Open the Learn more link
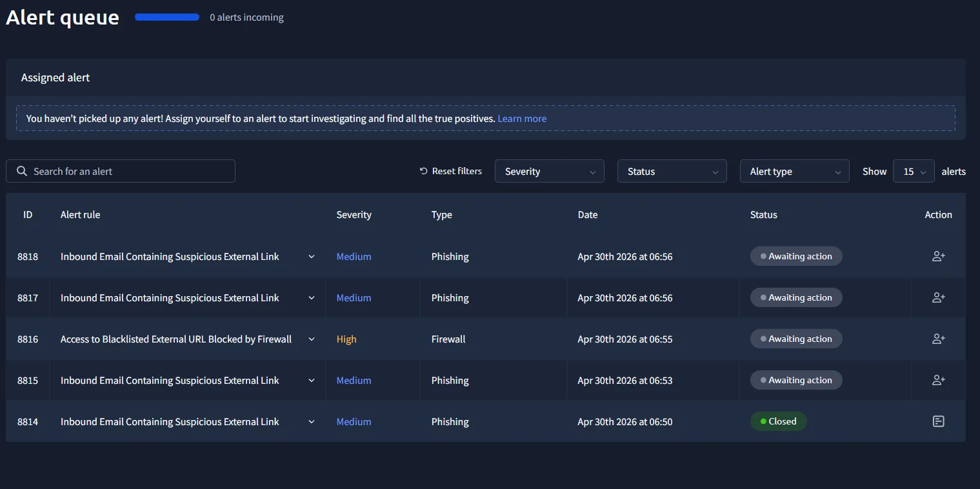Image resolution: width=980 pixels, height=489 pixels. point(522,119)
